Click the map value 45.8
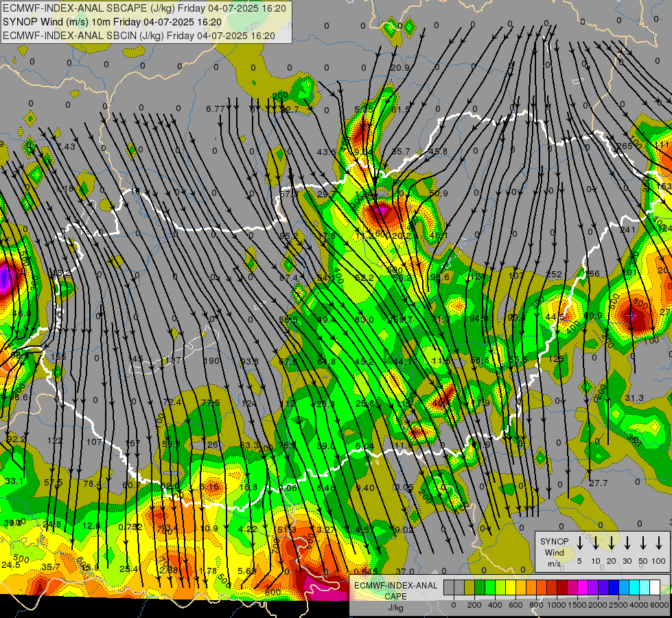 (438, 151)
